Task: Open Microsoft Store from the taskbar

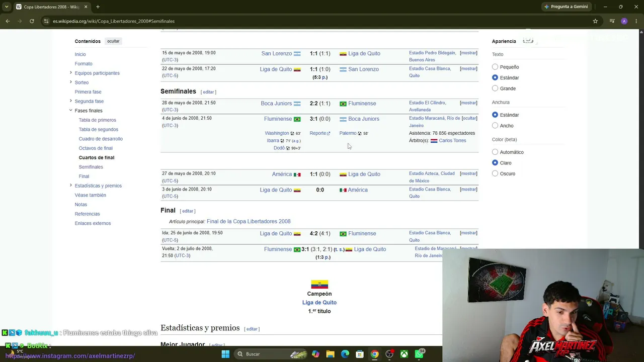Action: [x=360, y=354]
